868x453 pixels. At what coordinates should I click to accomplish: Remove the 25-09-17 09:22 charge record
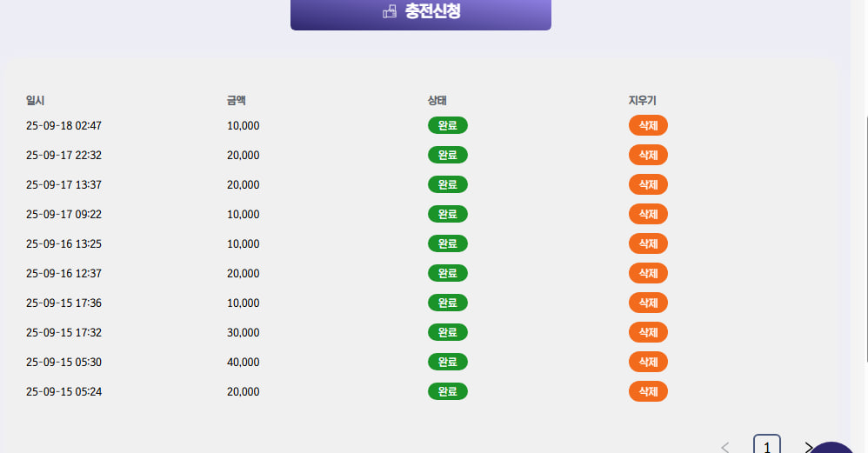(x=648, y=214)
